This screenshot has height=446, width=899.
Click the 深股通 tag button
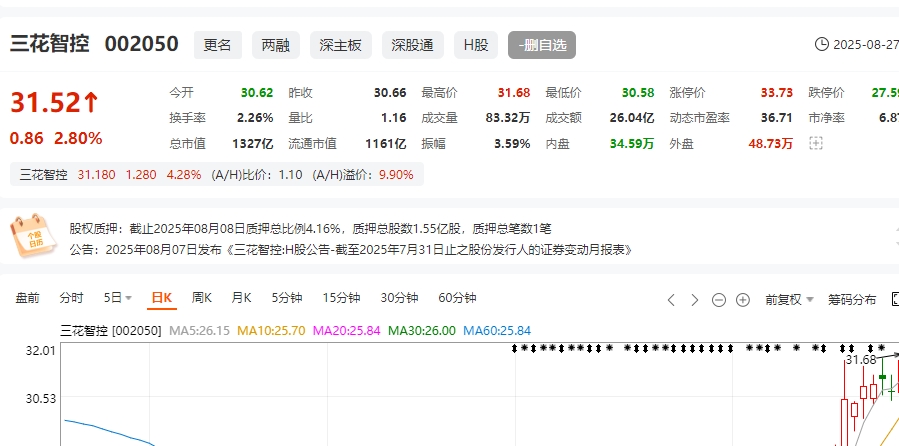point(413,45)
